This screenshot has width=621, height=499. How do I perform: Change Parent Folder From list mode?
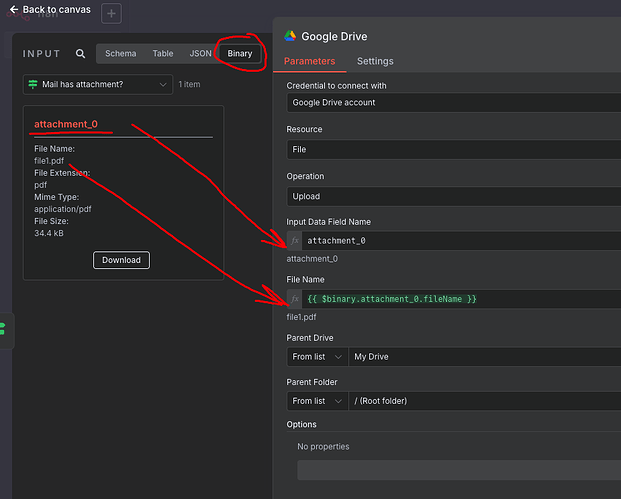(317, 401)
